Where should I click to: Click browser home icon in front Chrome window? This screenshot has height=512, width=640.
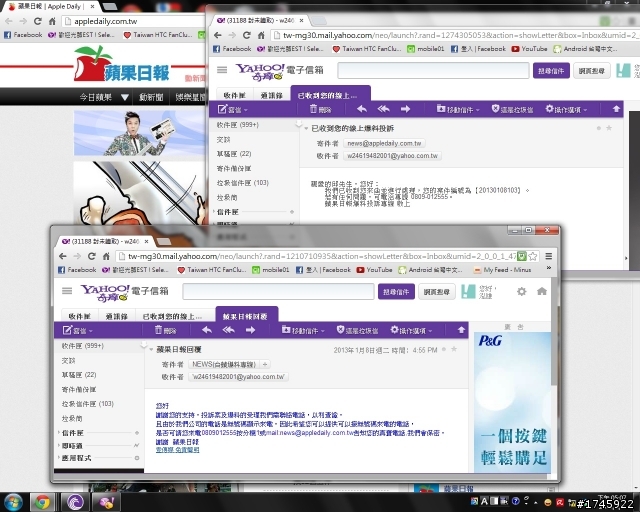coord(106,256)
